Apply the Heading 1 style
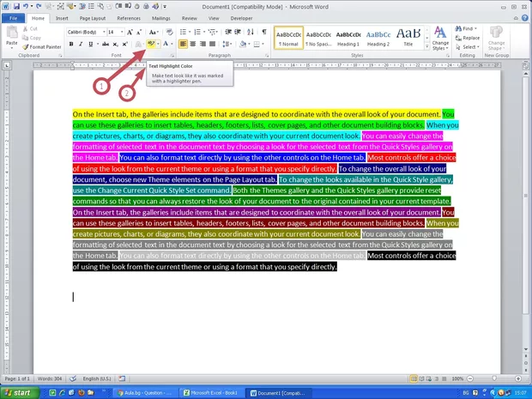Viewport: 532px width, 399px height. point(348,37)
